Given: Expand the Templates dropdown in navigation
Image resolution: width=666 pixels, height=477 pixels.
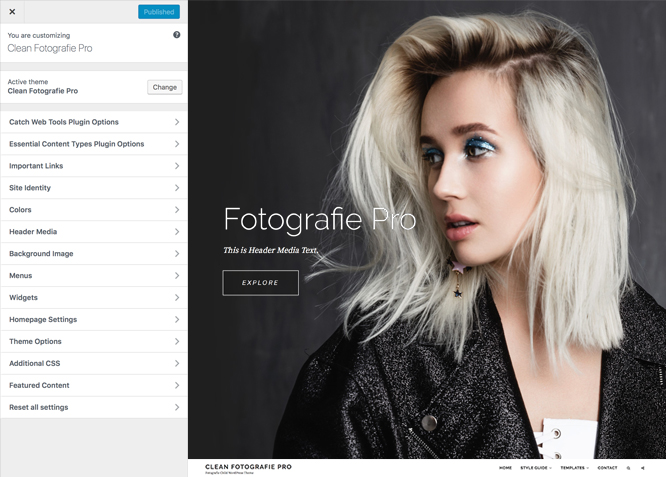Looking at the screenshot, I should (x=574, y=468).
